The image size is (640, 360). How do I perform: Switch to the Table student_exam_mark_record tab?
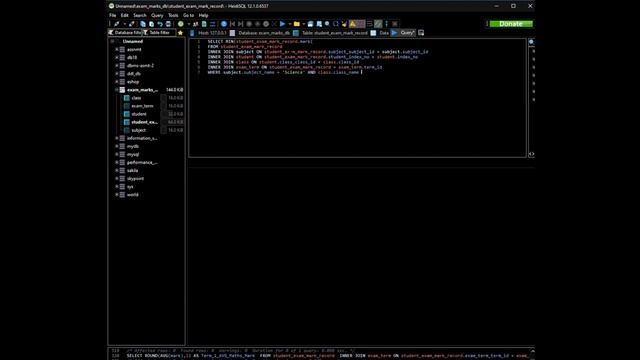331,33
